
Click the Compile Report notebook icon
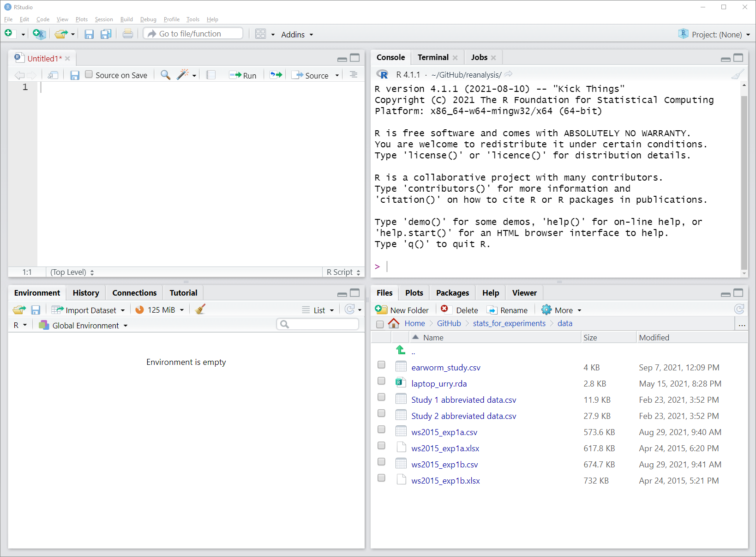click(211, 75)
